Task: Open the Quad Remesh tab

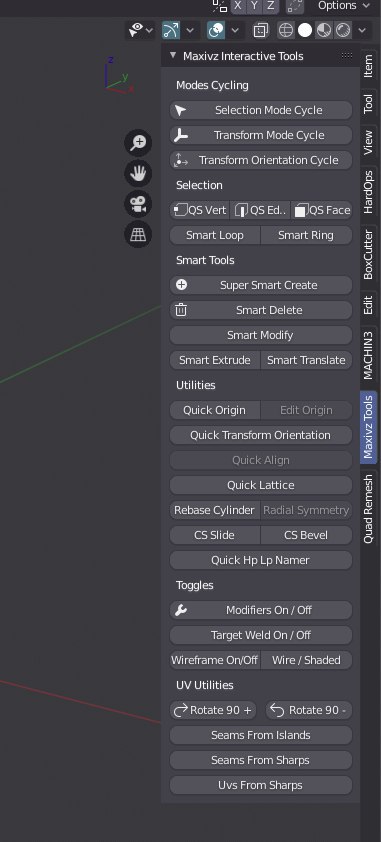Action: tap(368, 509)
